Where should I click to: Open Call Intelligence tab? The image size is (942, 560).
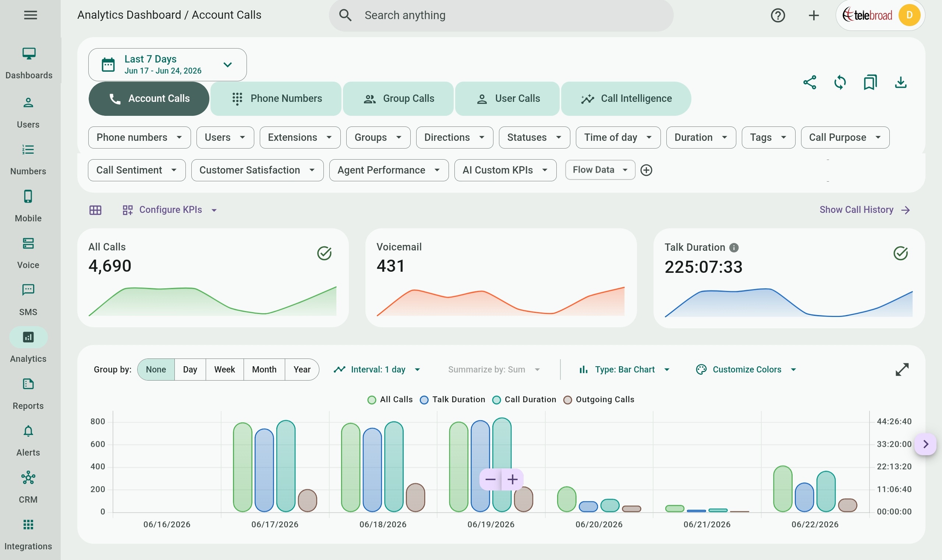point(626,99)
